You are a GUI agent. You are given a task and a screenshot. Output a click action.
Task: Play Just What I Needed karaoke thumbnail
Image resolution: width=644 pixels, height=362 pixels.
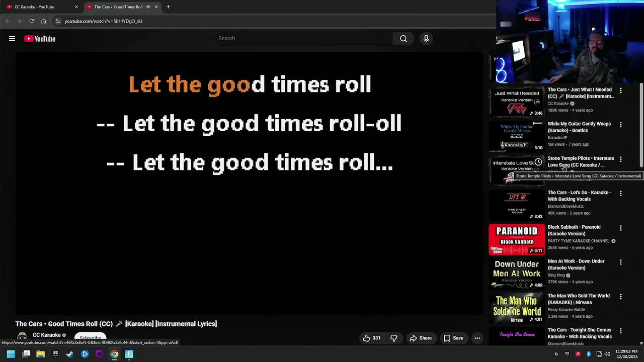tap(517, 102)
